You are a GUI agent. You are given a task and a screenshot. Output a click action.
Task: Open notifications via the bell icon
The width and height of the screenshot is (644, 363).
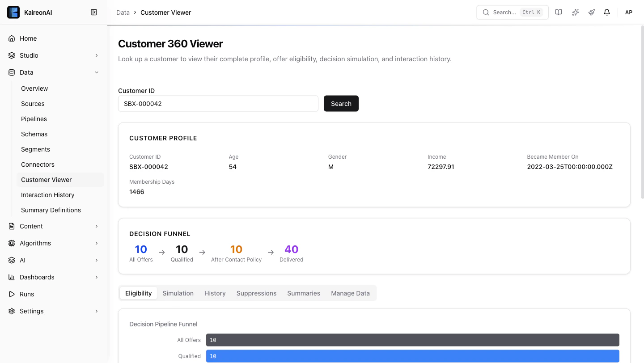click(x=607, y=12)
